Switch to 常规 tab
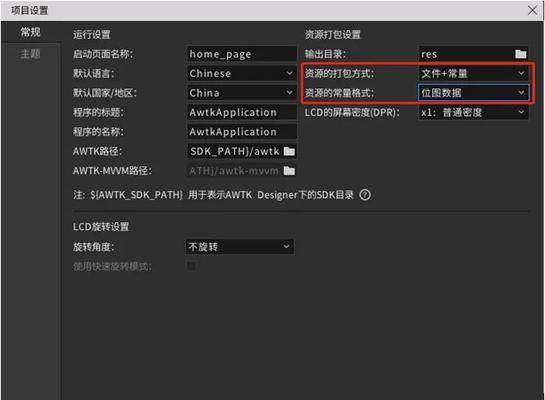The image size is (545, 400). (x=31, y=32)
